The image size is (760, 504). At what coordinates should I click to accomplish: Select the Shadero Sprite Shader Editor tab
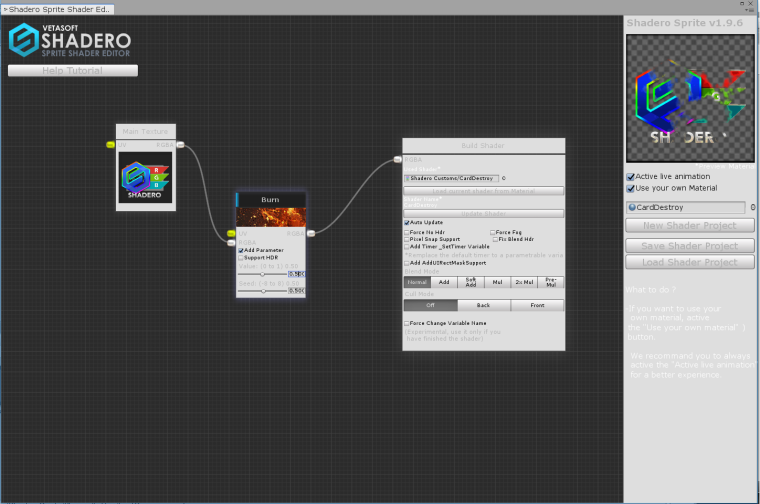pyautogui.click(x=58, y=9)
